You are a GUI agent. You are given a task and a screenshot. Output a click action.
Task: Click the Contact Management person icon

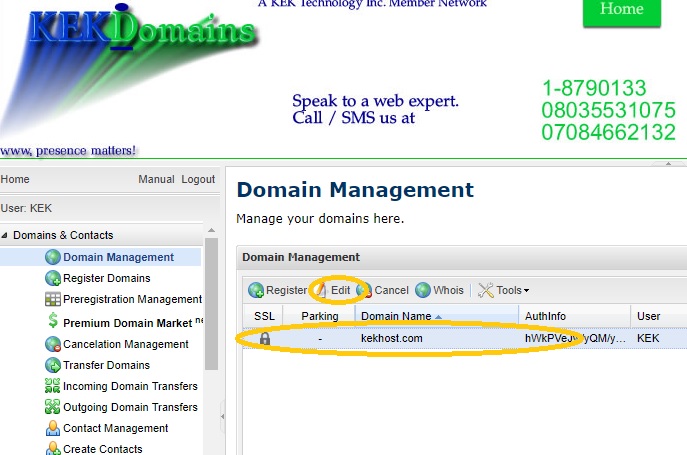[x=53, y=428]
